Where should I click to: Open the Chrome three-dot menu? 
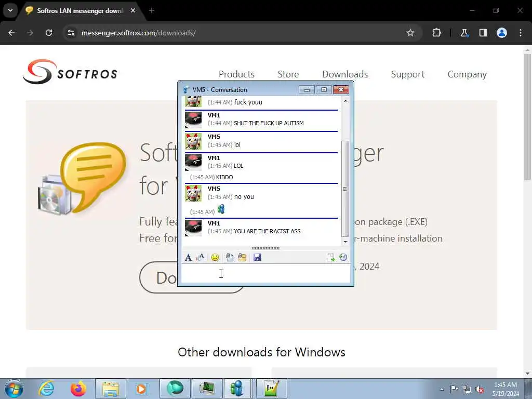point(521,33)
